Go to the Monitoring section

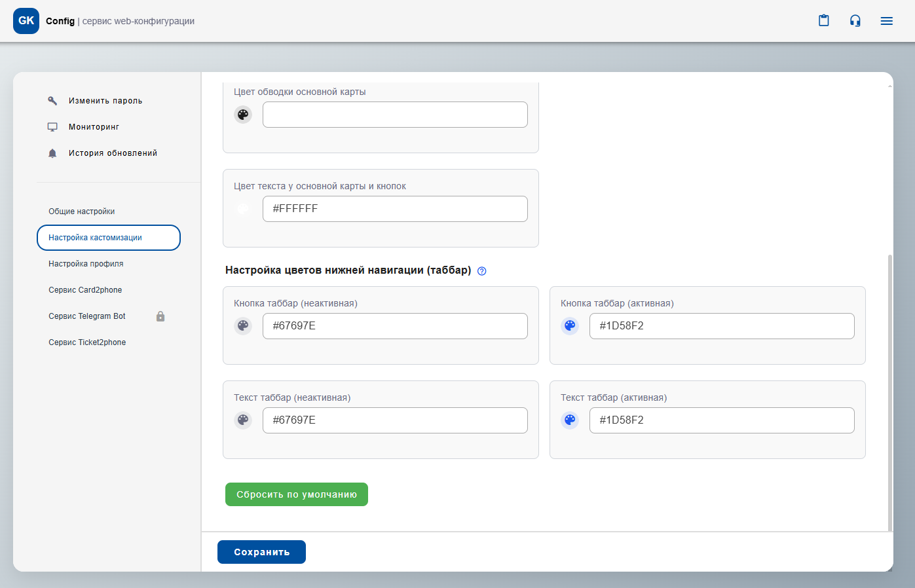(94, 127)
